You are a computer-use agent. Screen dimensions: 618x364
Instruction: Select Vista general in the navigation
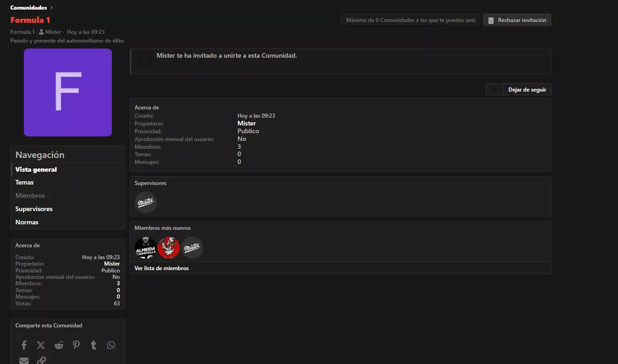point(68,169)
